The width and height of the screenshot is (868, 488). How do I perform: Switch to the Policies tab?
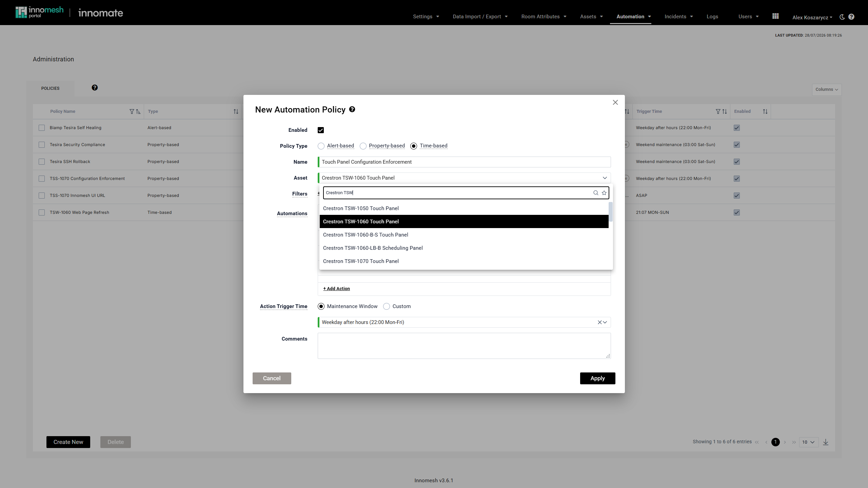pyautogui.click(x=51, y=88)
